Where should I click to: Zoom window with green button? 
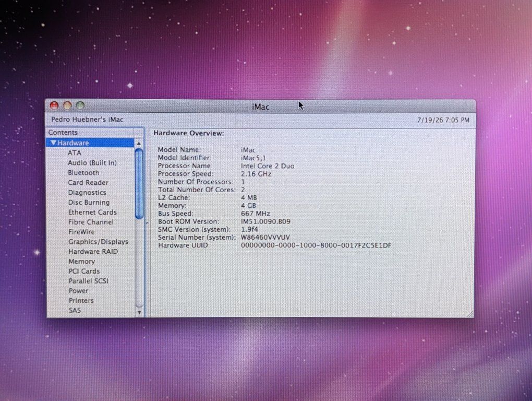80,105
